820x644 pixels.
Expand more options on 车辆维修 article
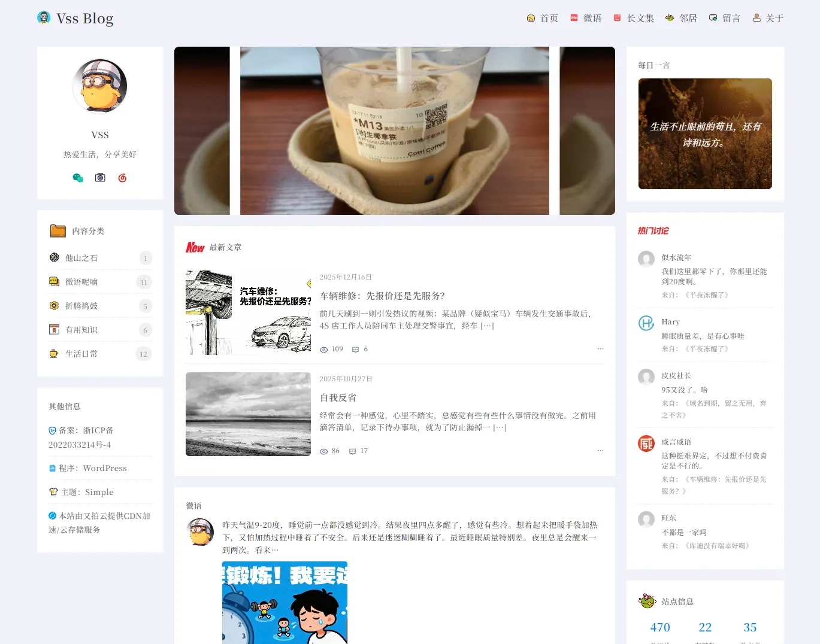coord(600,348)
